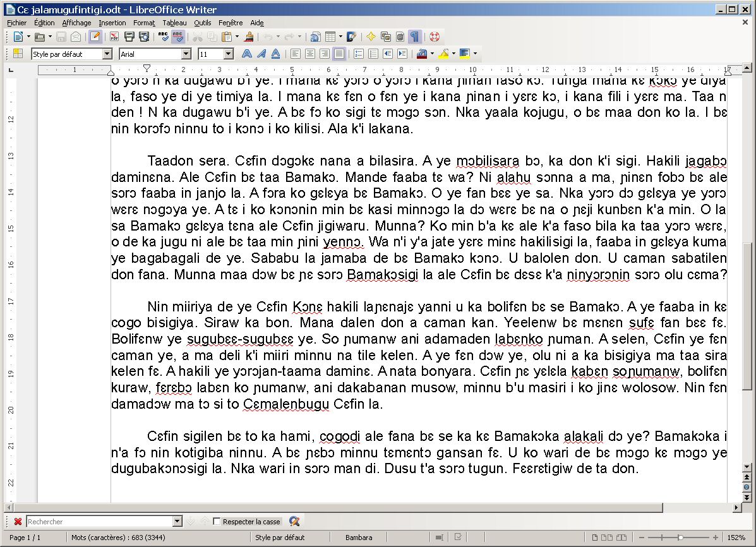Screen dimensions: 756x547
Task: Toggle bold formatting
Action: [246, 54]
